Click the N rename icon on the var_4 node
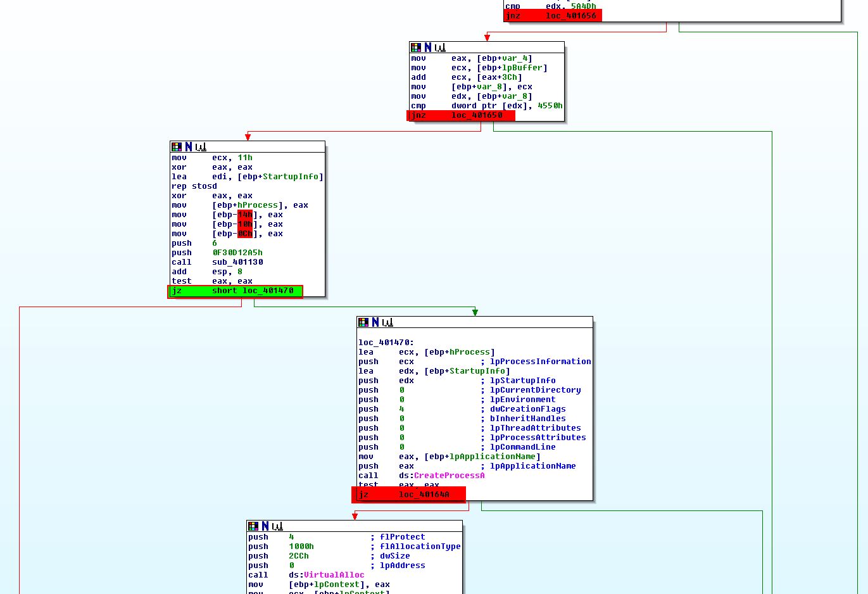This screenshot has width=868, height=594. (x=428, y=47)
